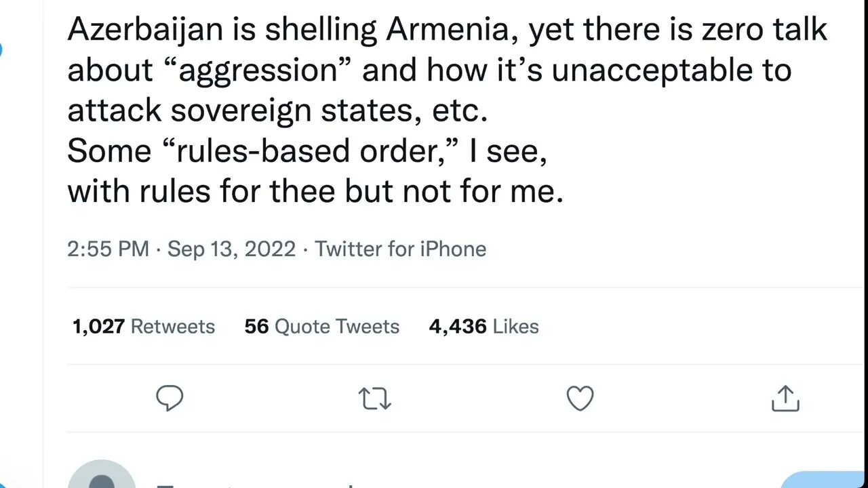868x488 pixels.
Task: Show the 4,436 Likes list
Action: [x=484, y=327]
